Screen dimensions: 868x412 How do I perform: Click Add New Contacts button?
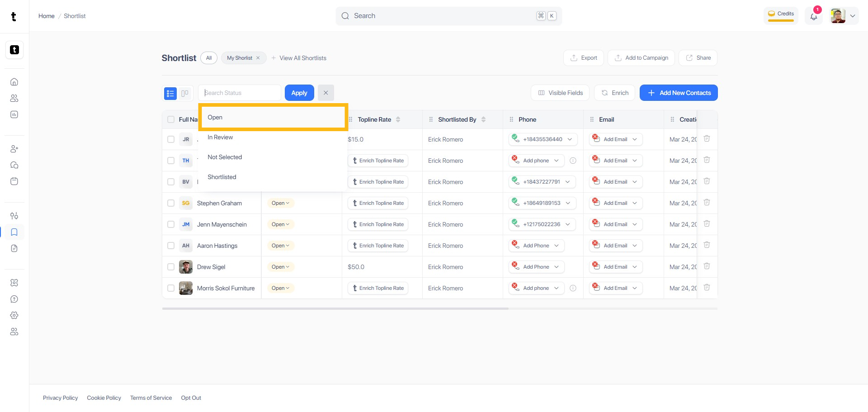[x=679, y=93]
